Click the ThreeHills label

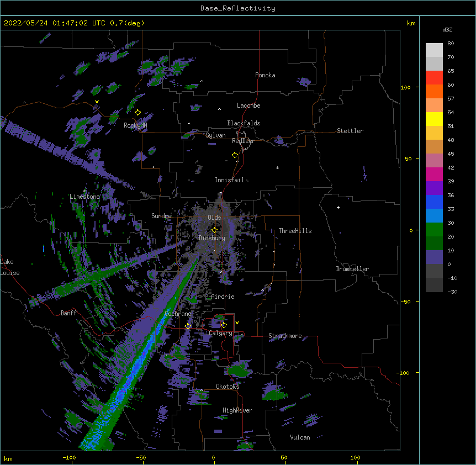[295, 231]
